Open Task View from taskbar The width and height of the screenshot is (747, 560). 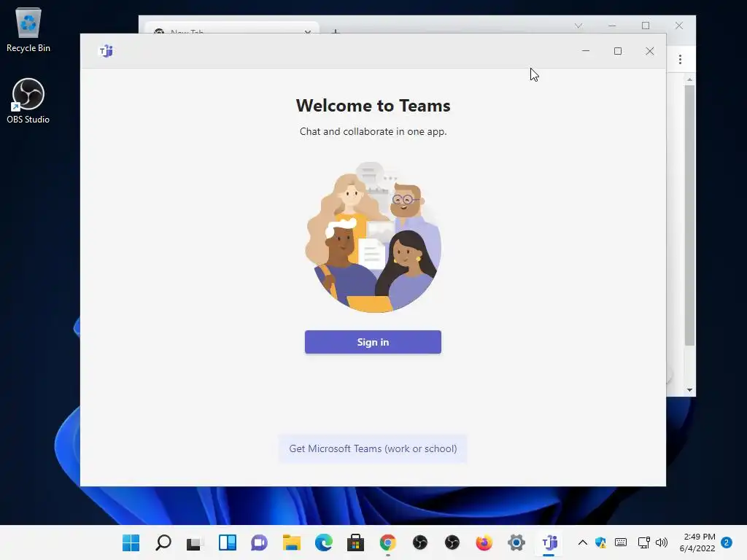tap(195, 542)
